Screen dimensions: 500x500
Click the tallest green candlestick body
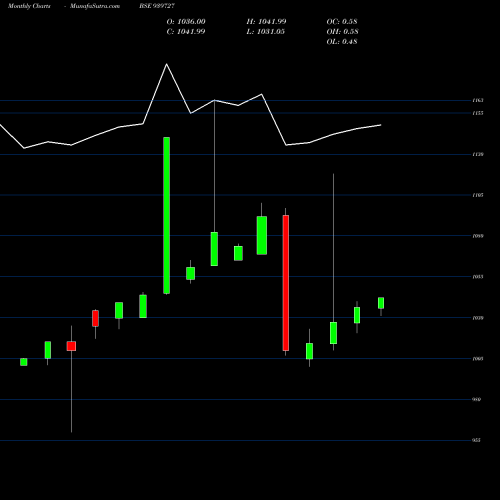tap(166, 215)
